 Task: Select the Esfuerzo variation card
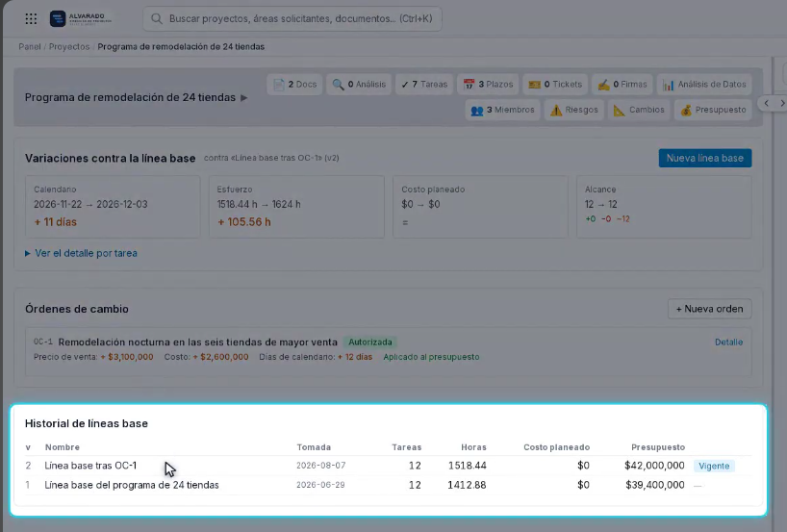[296, 207]
